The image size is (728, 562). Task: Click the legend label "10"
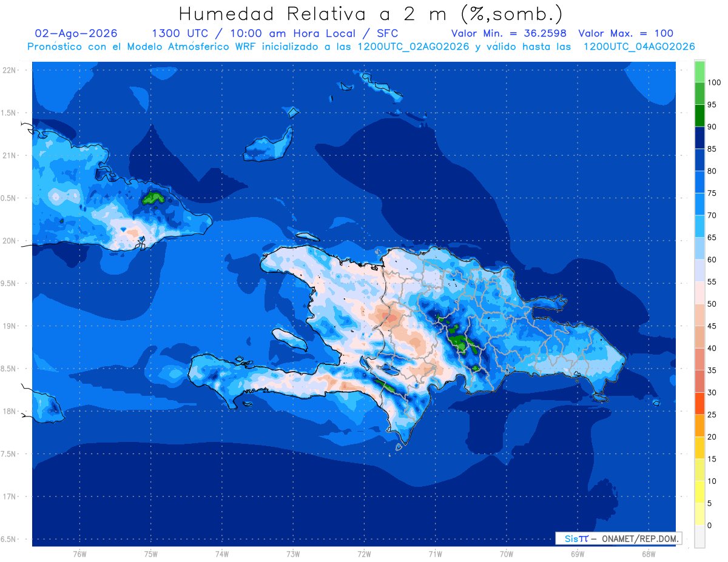(x=712, y=481)
